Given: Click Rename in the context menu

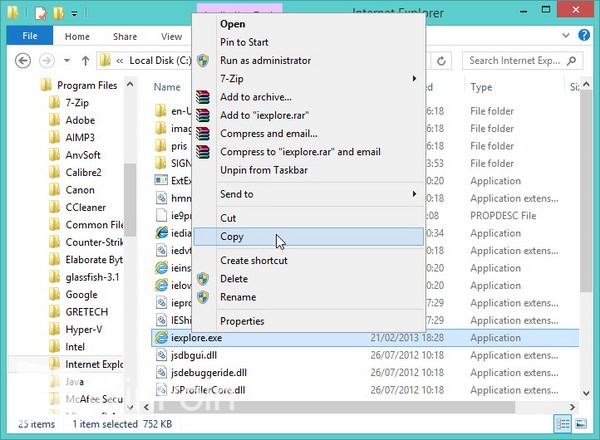Looking at the screenshot, I should click(x=308, y=297).
